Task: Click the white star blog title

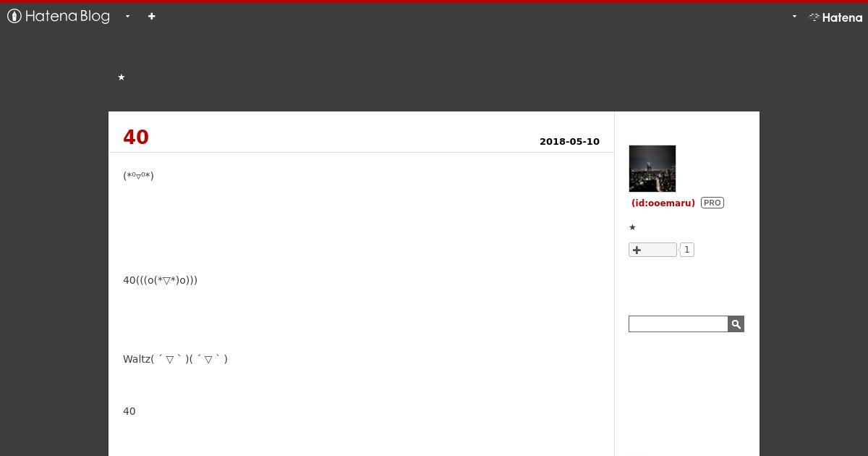Action: [122, 77]
